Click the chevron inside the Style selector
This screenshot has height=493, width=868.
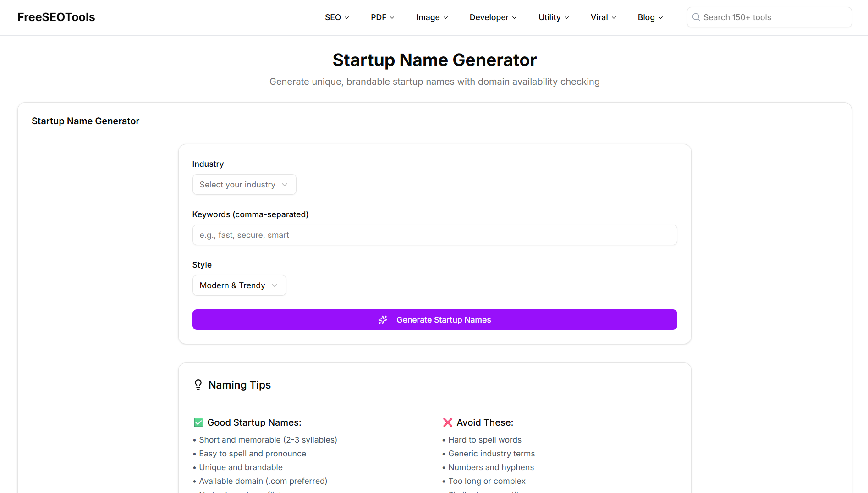coord(275,285)
